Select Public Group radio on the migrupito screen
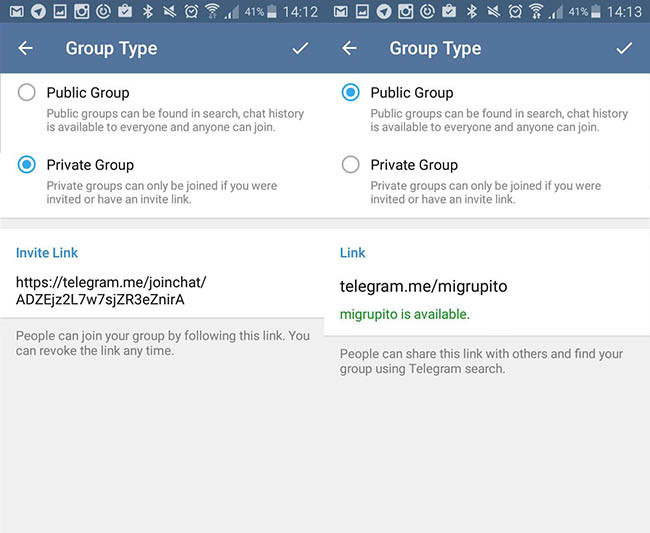The width and height of the screenshot is (650, 533). pos(351,92)
